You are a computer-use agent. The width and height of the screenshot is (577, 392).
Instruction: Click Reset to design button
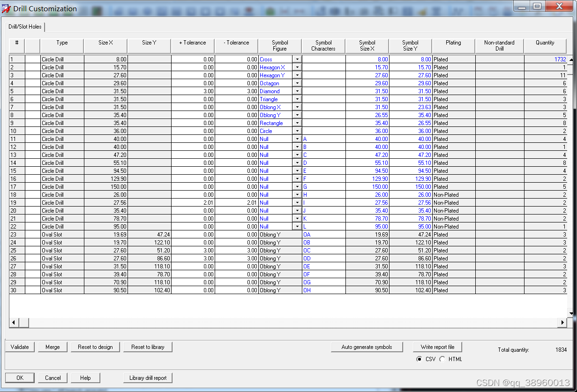pyautogui.click(x=95, y=347)
